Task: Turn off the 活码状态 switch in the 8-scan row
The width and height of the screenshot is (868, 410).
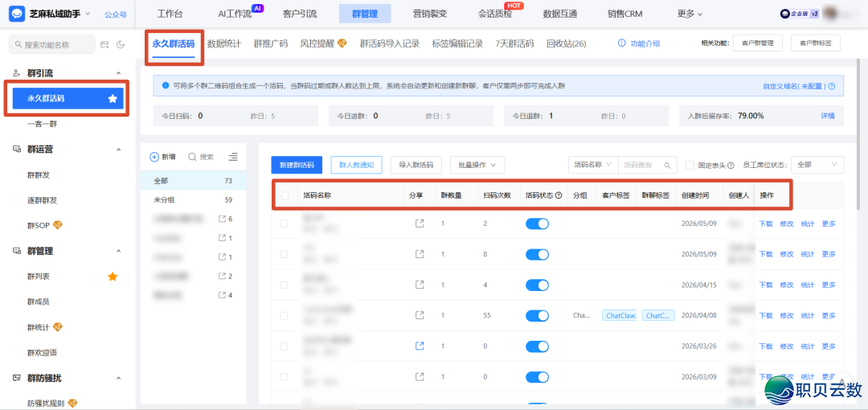Action: click(x=537, y=254)
